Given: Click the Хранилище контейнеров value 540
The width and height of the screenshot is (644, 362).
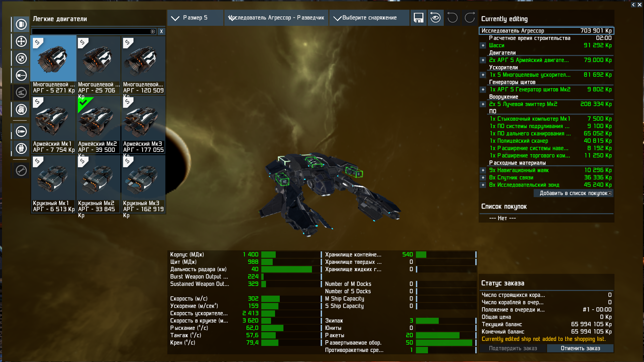Looking at the screenshot, I should click(x=408, y=254).
